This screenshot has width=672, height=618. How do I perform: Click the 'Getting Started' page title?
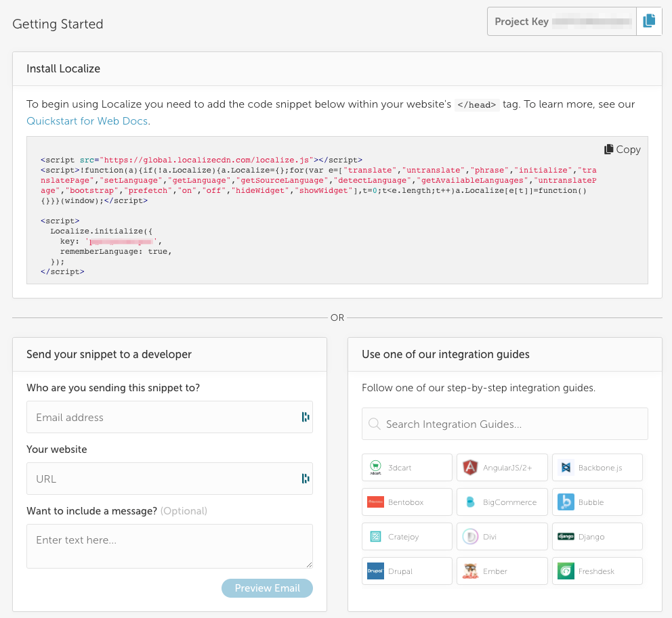click(58, 24)
